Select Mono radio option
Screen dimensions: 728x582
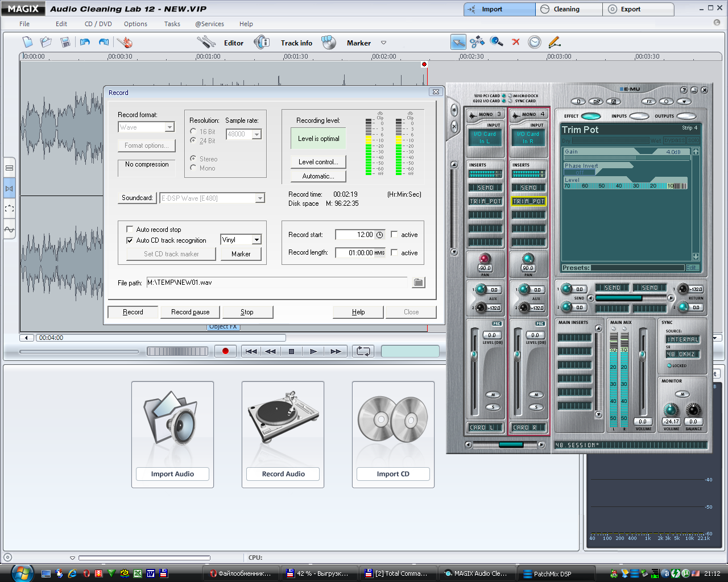(x=193, y=168)
